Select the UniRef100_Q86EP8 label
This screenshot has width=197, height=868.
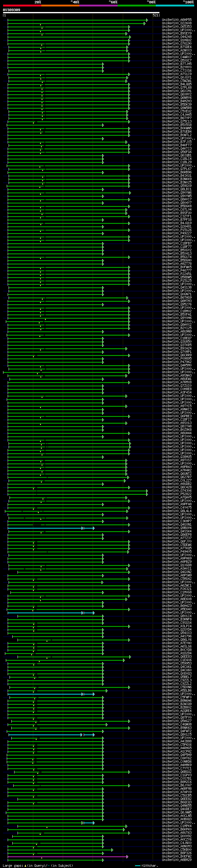[x=176, y=535]
